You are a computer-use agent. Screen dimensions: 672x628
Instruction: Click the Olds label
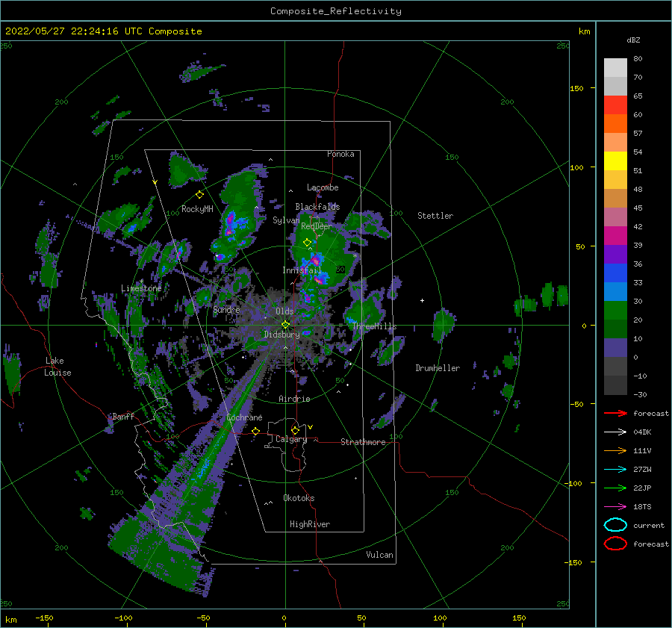click(x=284, y=311)
